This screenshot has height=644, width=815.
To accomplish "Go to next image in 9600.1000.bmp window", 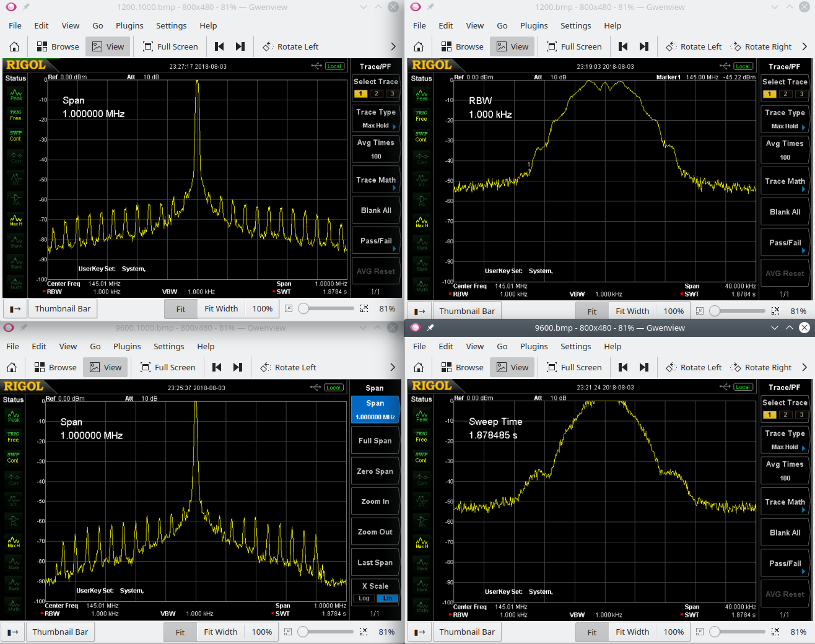I will coord(238,367).
